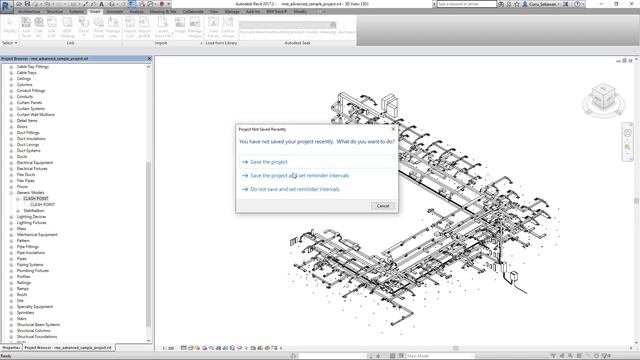Viewport: 640px width, 360px height.
Task: Choose 'Save the project and set reminder intervals'
Action: (317, 176)
